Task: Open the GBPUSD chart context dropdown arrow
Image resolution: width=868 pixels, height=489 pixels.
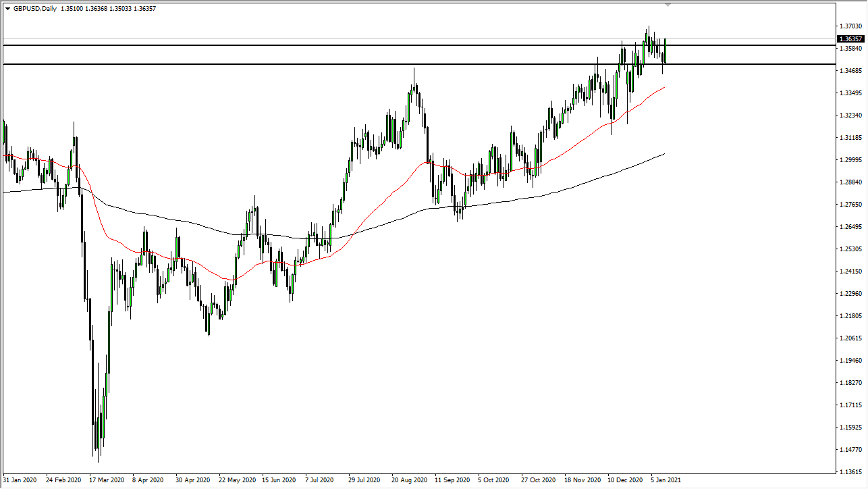Action: pos(7,8)
